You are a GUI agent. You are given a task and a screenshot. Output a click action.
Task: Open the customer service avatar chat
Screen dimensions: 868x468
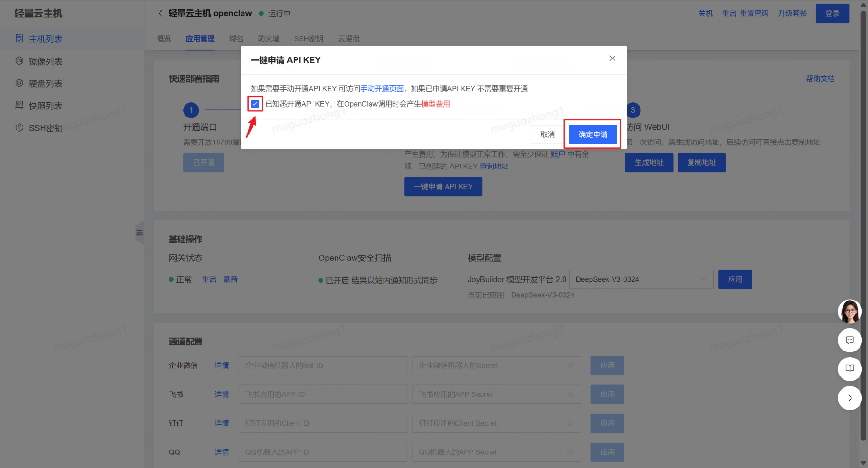click(x=850, y=311)
